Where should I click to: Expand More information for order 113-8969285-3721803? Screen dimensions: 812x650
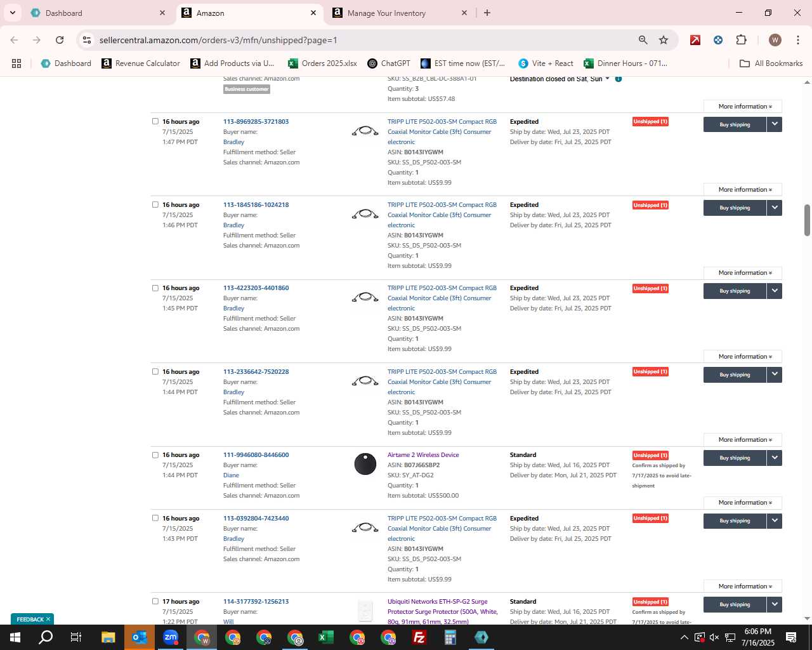742,190
